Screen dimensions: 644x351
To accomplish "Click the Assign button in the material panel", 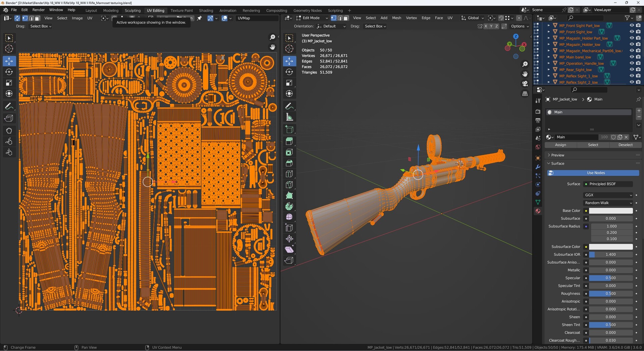I will tap(560, 145).
